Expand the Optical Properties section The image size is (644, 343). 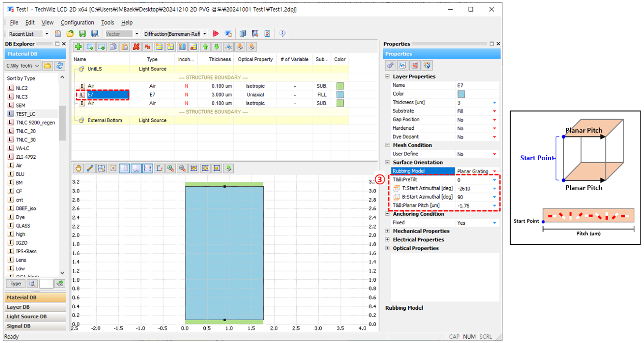click(x=387, y=248)
